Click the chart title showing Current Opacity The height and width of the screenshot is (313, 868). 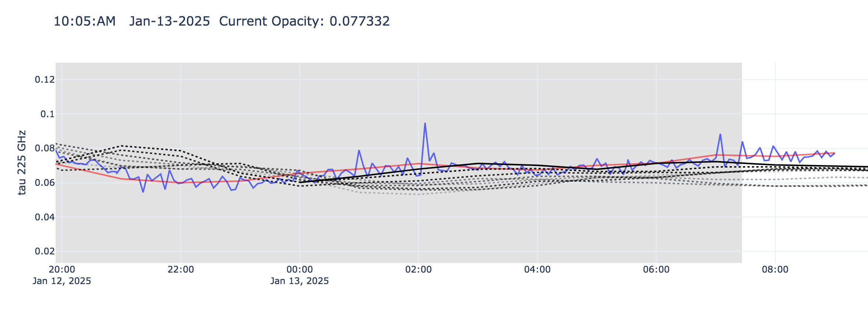[x=221, y=21]
